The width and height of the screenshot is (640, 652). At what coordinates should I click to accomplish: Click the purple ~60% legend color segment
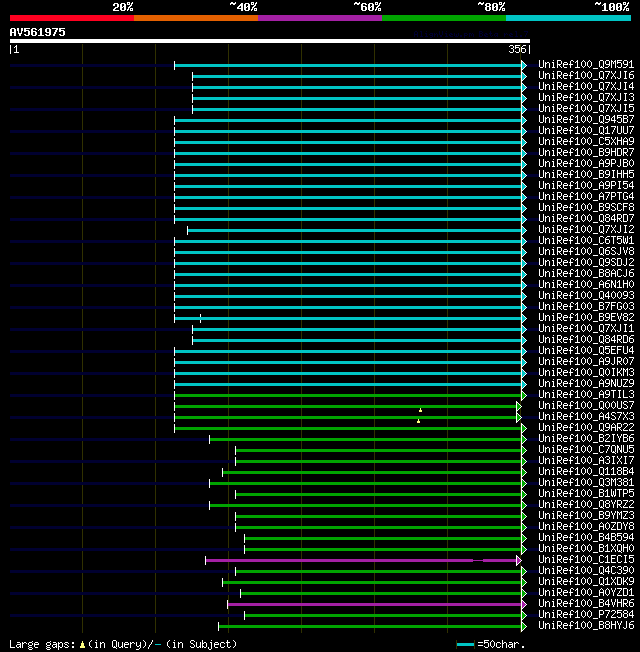320,18
